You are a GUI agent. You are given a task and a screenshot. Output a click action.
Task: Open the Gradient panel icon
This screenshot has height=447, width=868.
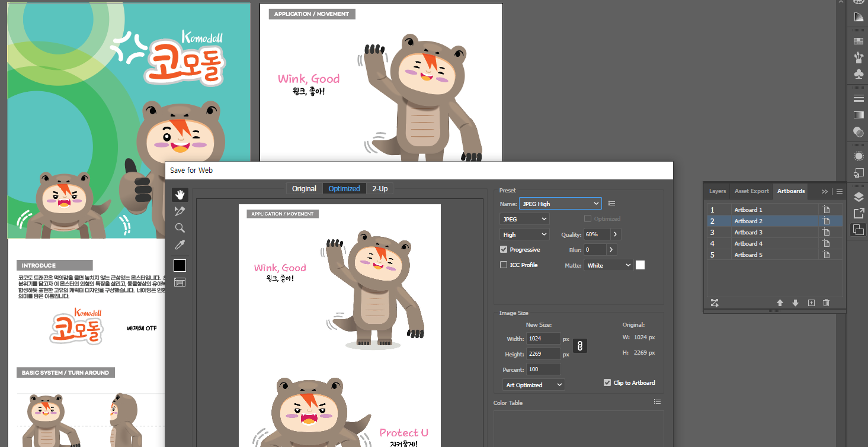[x=858, y=114]
